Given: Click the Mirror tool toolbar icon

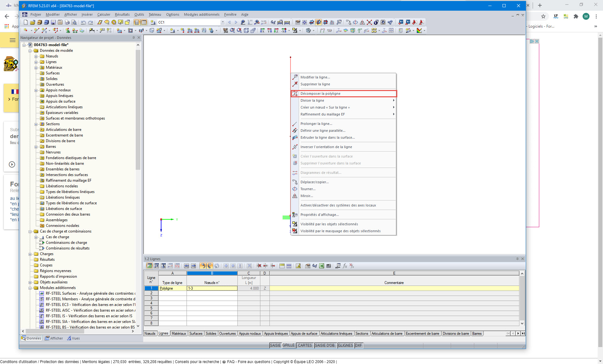Looking at the screenshot, I should [x=362, y=22].
